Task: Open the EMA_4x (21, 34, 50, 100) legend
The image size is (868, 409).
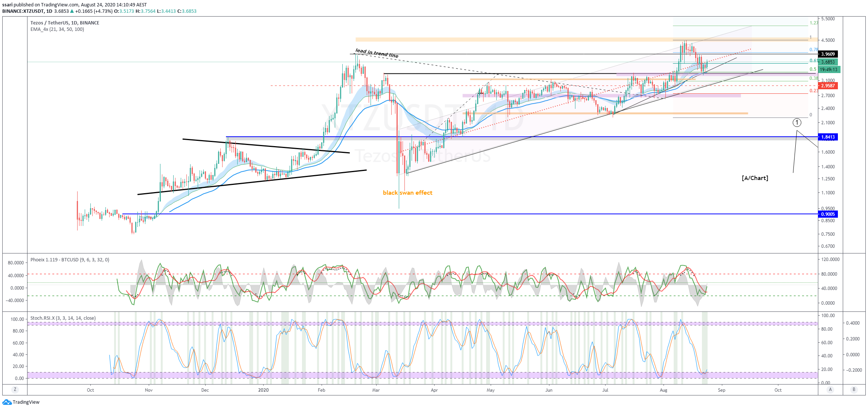Action: (x=57, y=29)
